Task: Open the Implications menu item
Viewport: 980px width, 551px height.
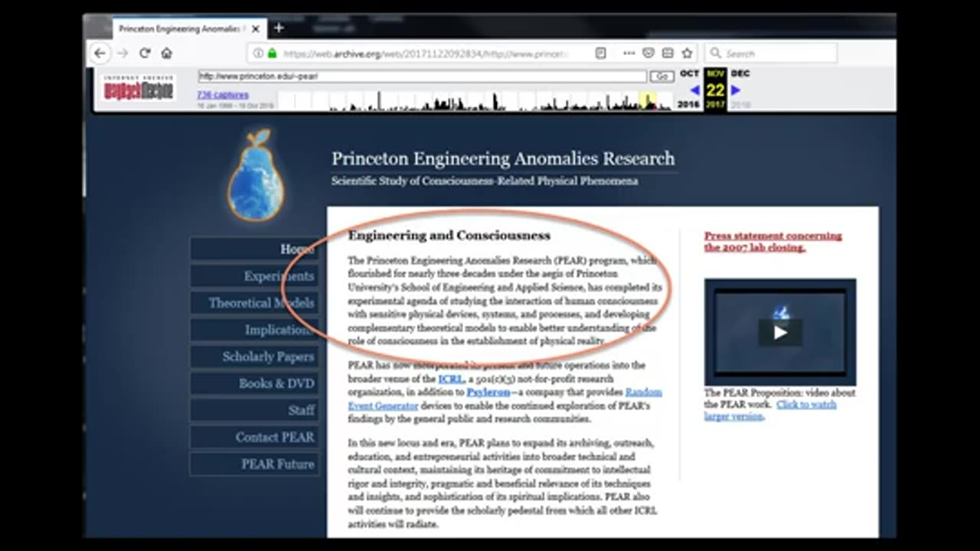Action: [x=254, y=330]
